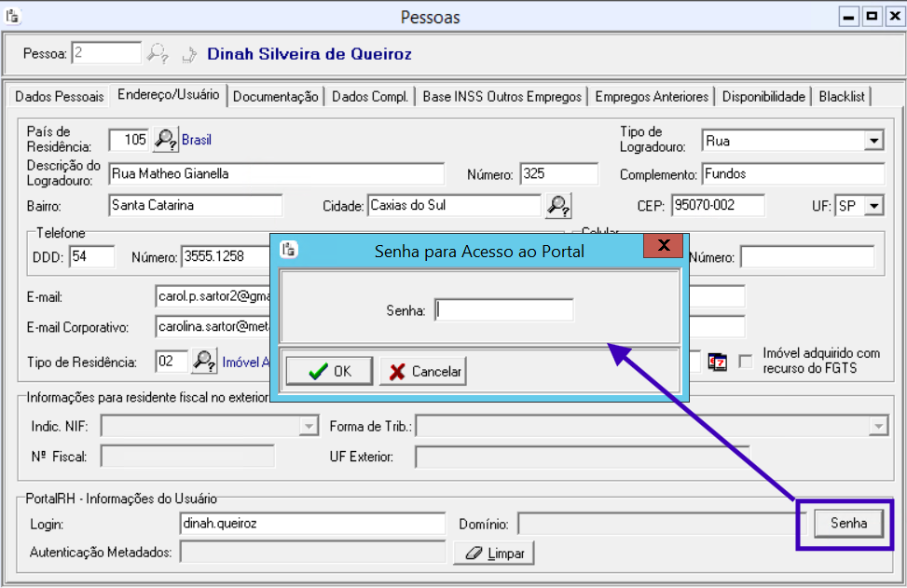Maximize the Pessoas window
This screenshot has width=907, height=588.
(x=872, y=17)
